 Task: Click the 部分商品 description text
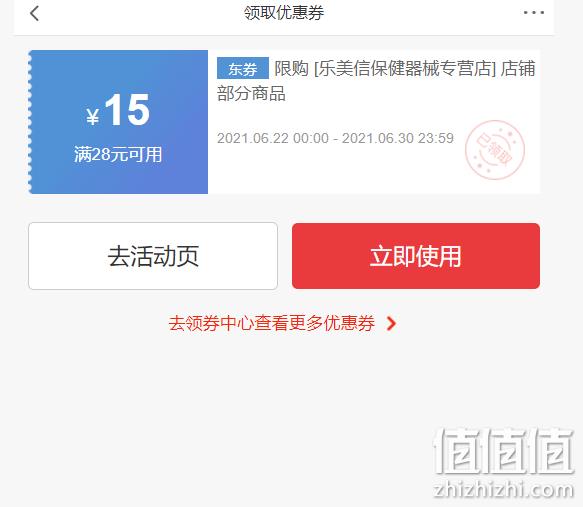click(251, 93)
